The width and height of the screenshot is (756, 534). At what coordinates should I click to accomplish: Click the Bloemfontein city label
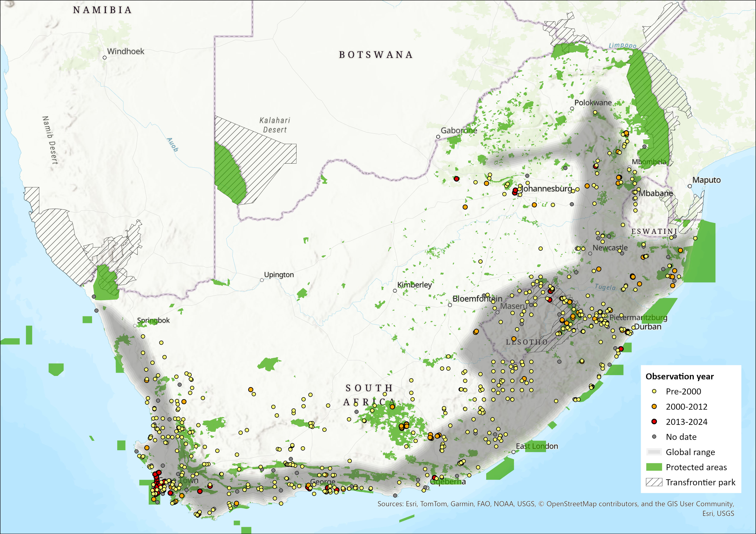477,299
